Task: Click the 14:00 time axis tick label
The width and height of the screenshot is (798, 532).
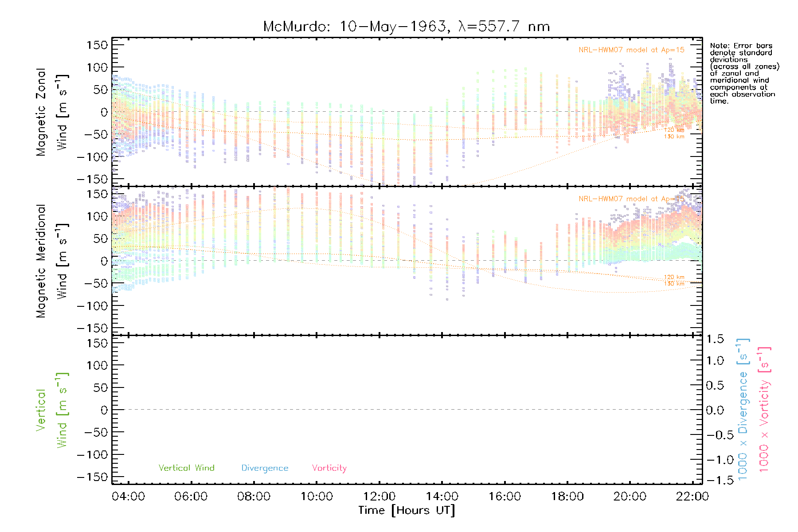Action: click(442, 497)
